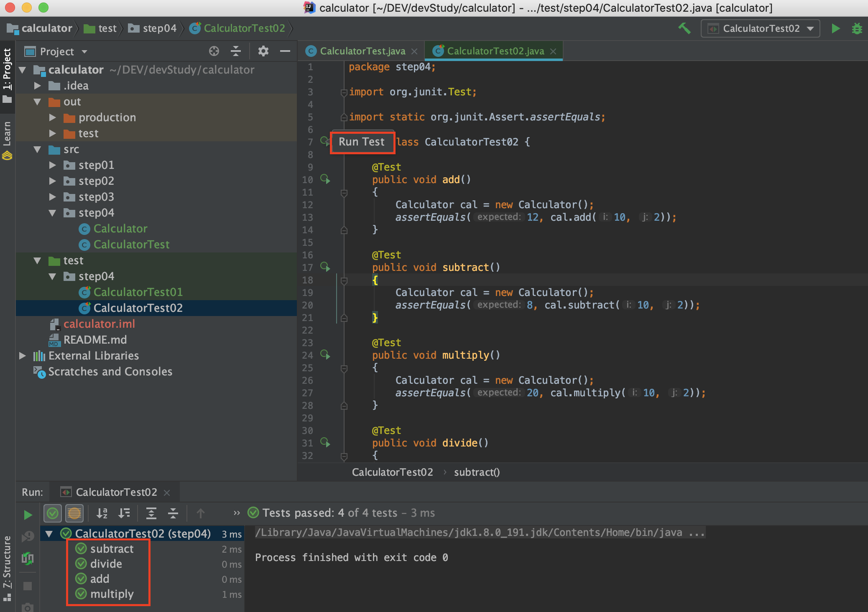Start debugging with the bug icon
The height and width of the screenshot is (612, 868).
[x=857, y=28]
